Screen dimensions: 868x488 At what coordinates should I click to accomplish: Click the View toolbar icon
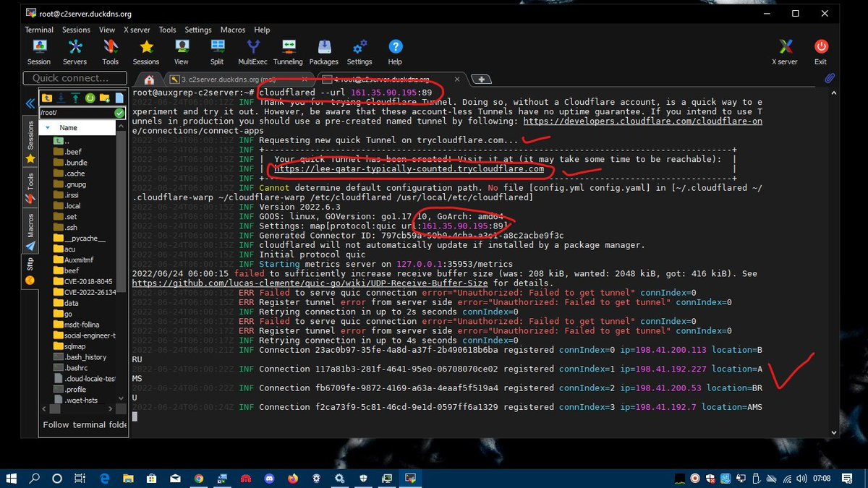tap(182, 52)
